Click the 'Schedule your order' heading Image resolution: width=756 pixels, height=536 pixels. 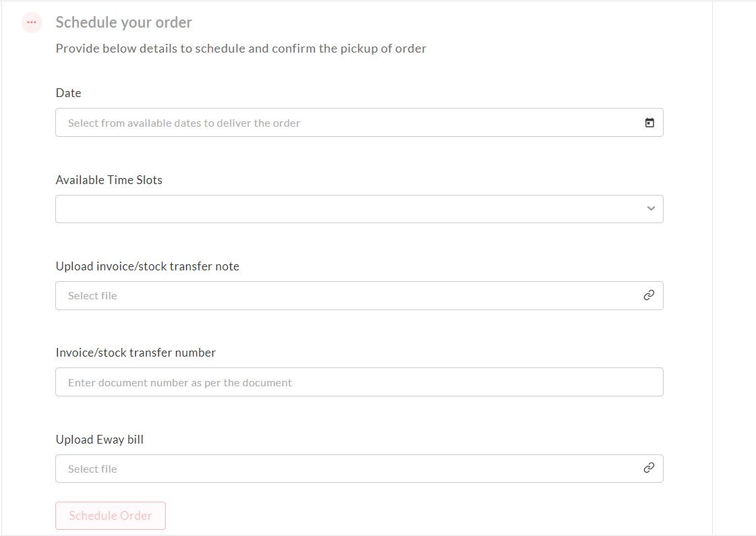tap(124, 23)
